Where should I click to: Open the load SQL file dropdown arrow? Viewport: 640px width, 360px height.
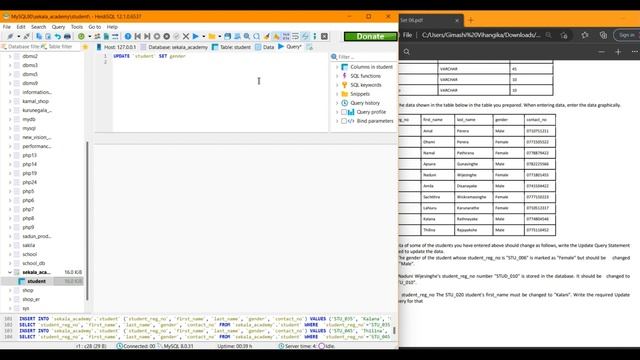[220, 36]
